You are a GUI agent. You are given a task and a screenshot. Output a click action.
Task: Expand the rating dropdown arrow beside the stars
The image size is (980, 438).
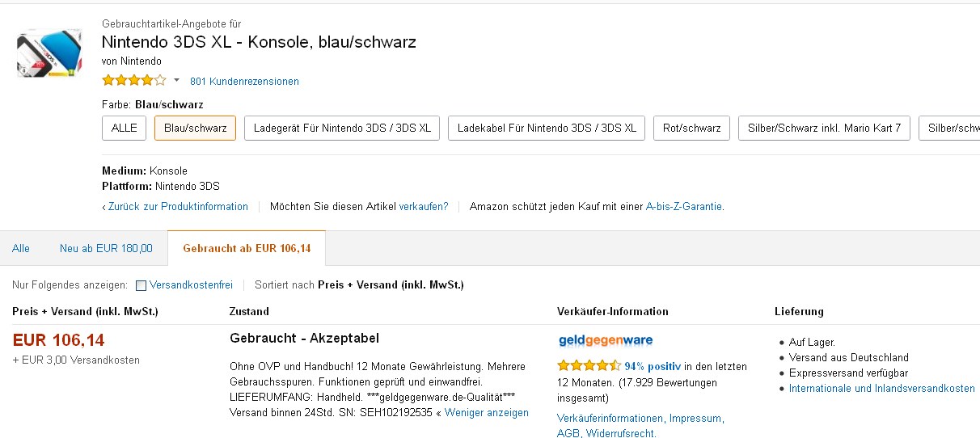click(x=176, y=81)
